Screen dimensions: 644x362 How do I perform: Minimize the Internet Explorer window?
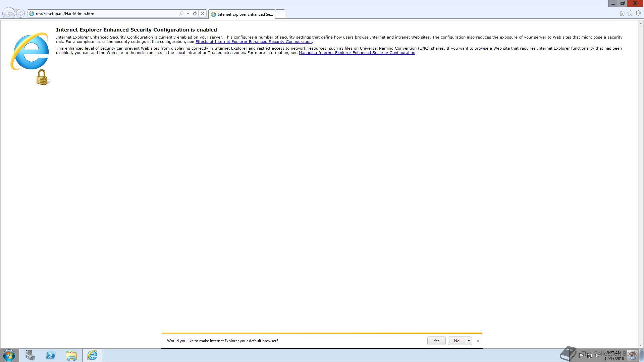coord(613,3)
